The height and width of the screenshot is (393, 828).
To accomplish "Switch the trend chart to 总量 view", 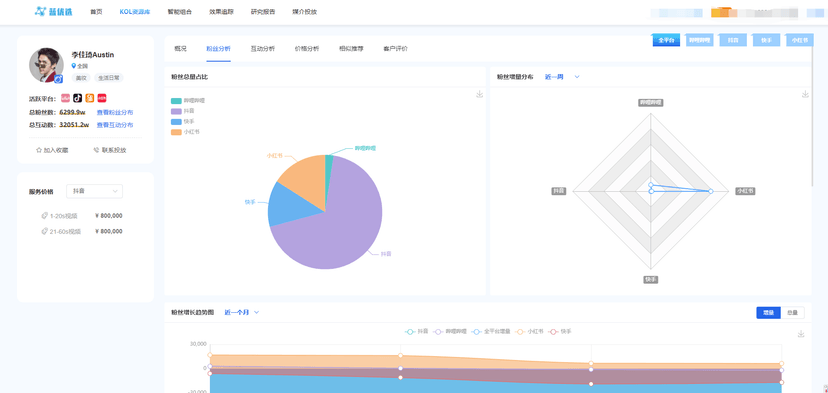I will point(793,313).
